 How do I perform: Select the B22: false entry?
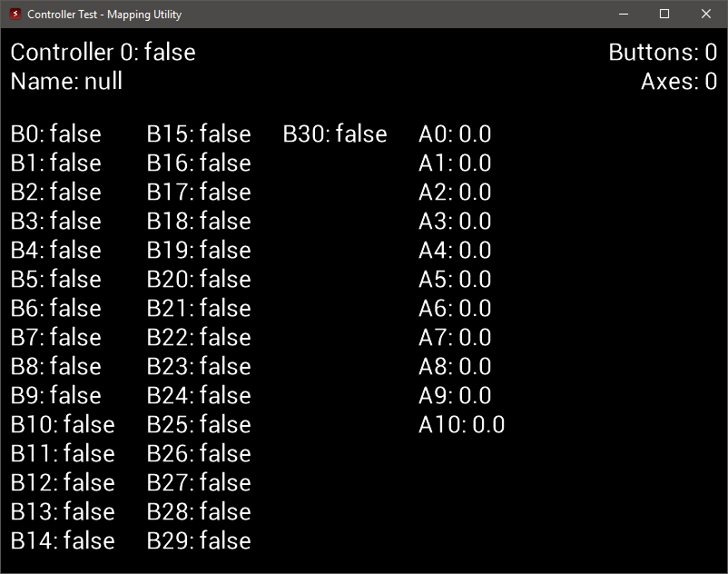199,337
